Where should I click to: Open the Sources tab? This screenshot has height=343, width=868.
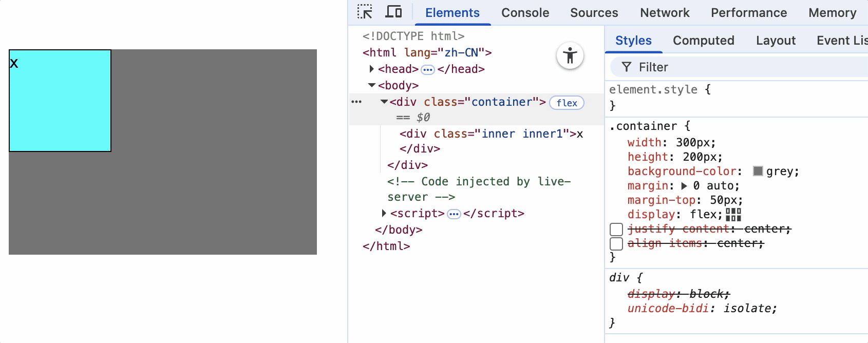tap(594, 13)
